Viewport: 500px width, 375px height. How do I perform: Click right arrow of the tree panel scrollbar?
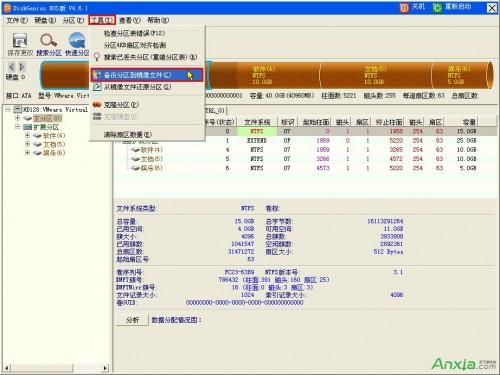point(105,368)
